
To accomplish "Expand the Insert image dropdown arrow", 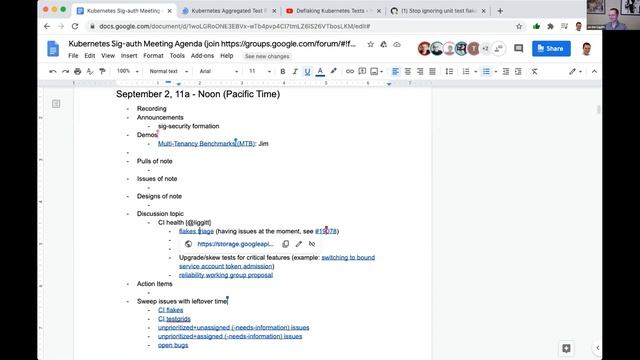I will tap(382, 72).
